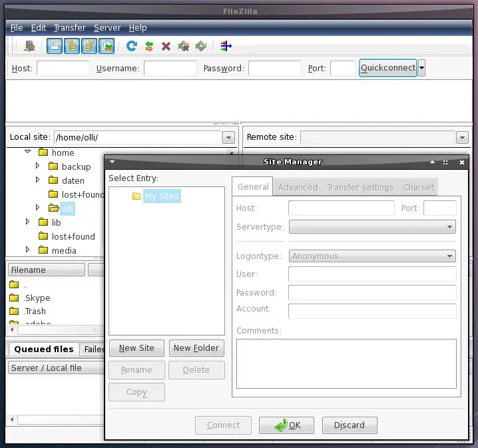Open the Server menu
Viewport: 478px width, 448px height.
pyautogui.click(x=107, y=28)
